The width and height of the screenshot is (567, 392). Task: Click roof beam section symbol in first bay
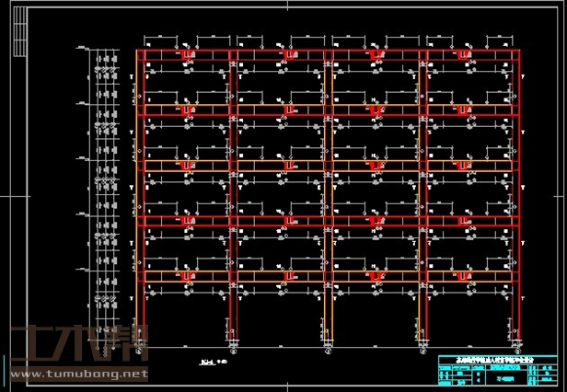point(186,56)
